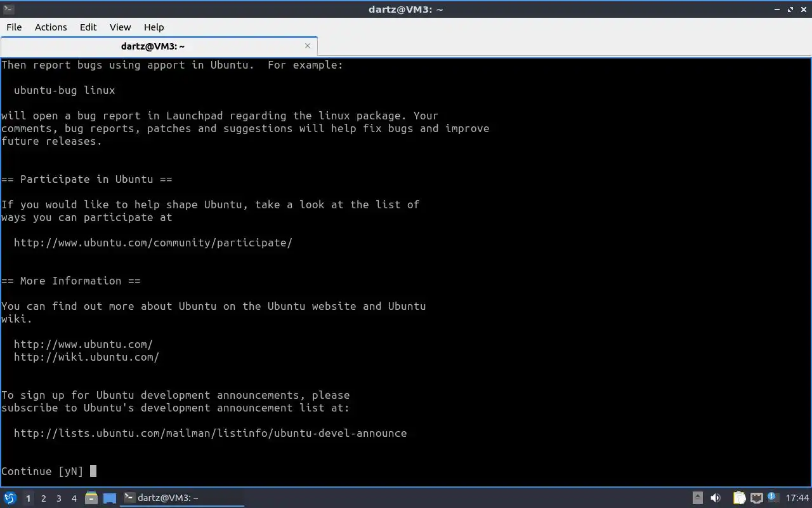Click the show desktop icon in the panel
812x508 pixels.
tap(109, 498)
